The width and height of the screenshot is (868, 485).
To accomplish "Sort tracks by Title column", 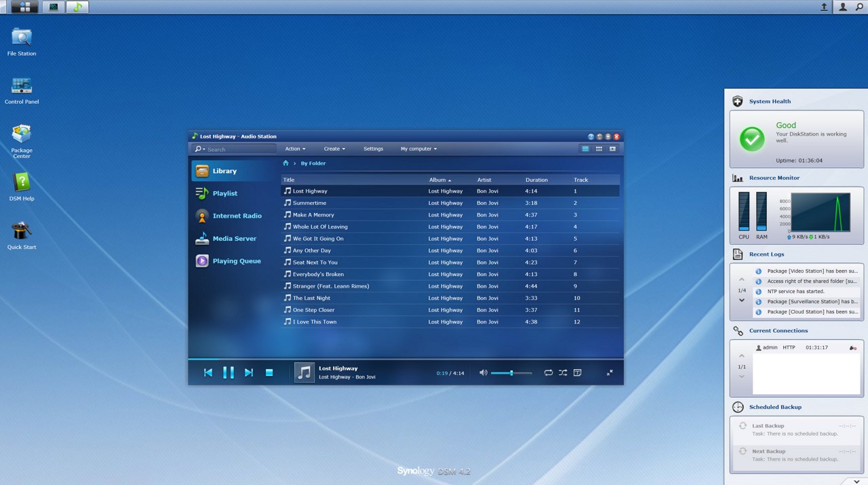I will pyautogui.click(x=354, y=180).
